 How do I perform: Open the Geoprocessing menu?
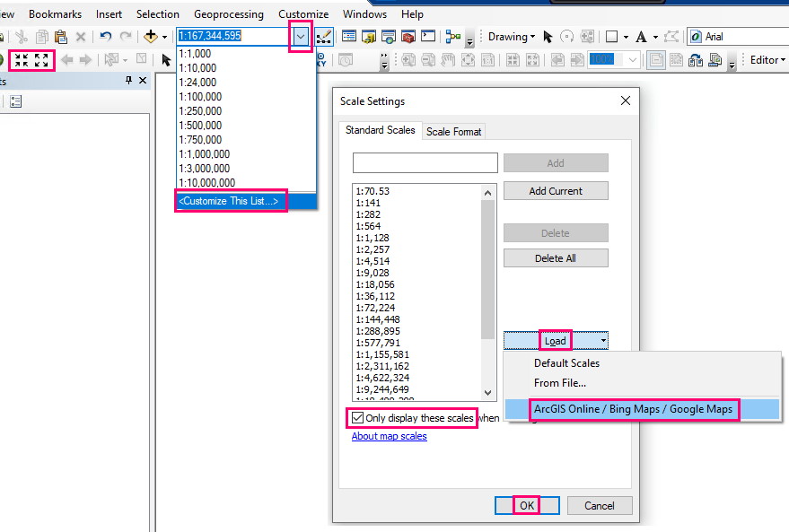(x=231, y=13)
